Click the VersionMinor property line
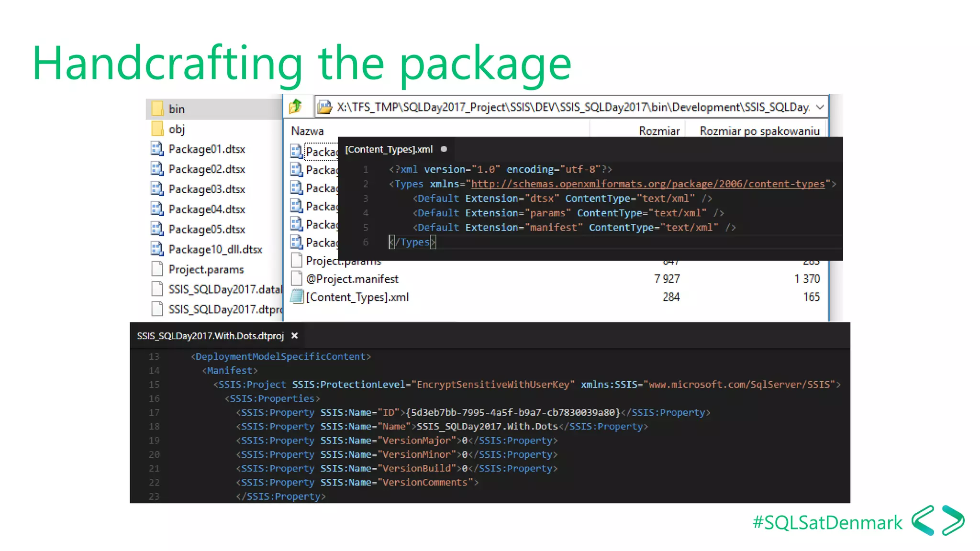This screenshot has height=551, width=980. [x=397, y=454]
